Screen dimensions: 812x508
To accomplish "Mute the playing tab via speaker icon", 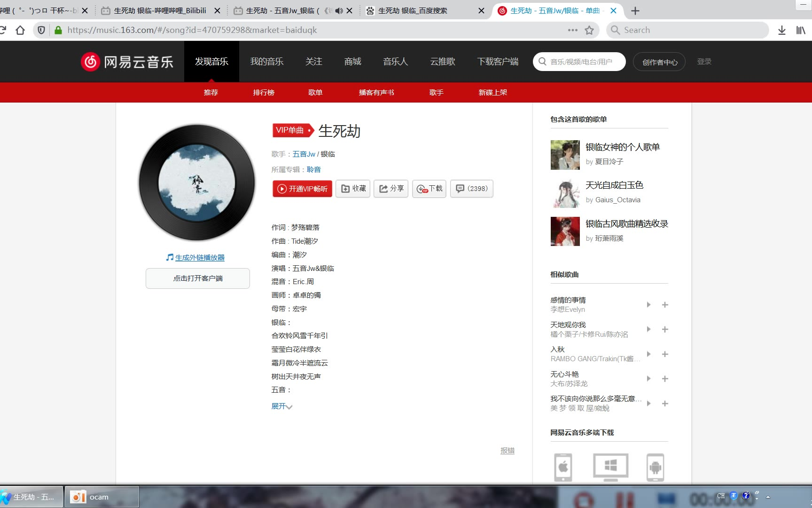I will 339,10.
